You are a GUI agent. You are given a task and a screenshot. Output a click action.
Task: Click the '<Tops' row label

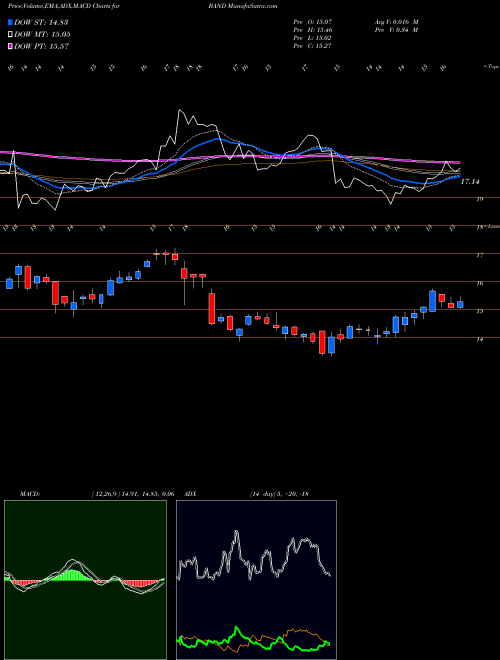click(491, 67)
